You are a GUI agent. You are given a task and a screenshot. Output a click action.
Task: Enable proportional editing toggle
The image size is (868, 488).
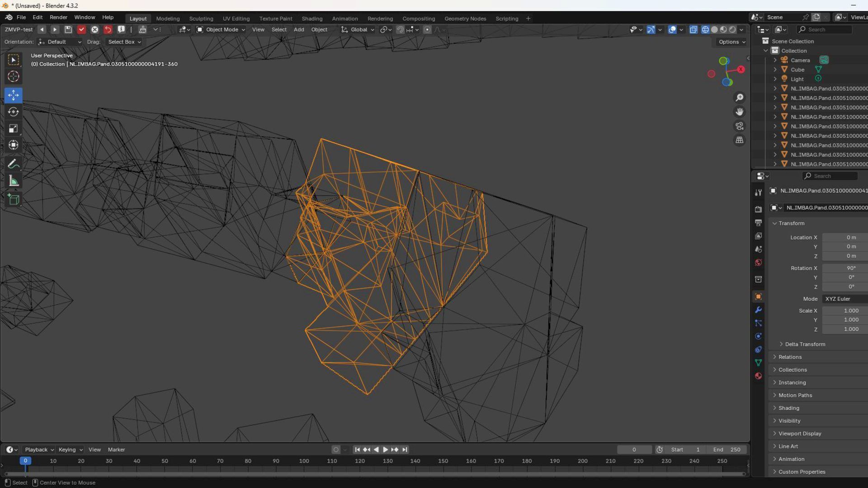(x=427, y=30)
